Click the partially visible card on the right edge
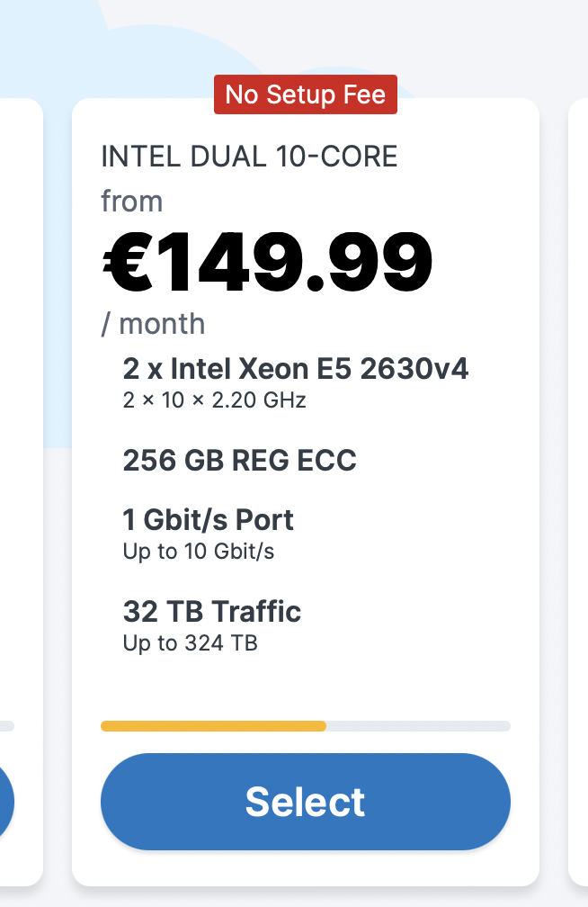 pos(579,450)
